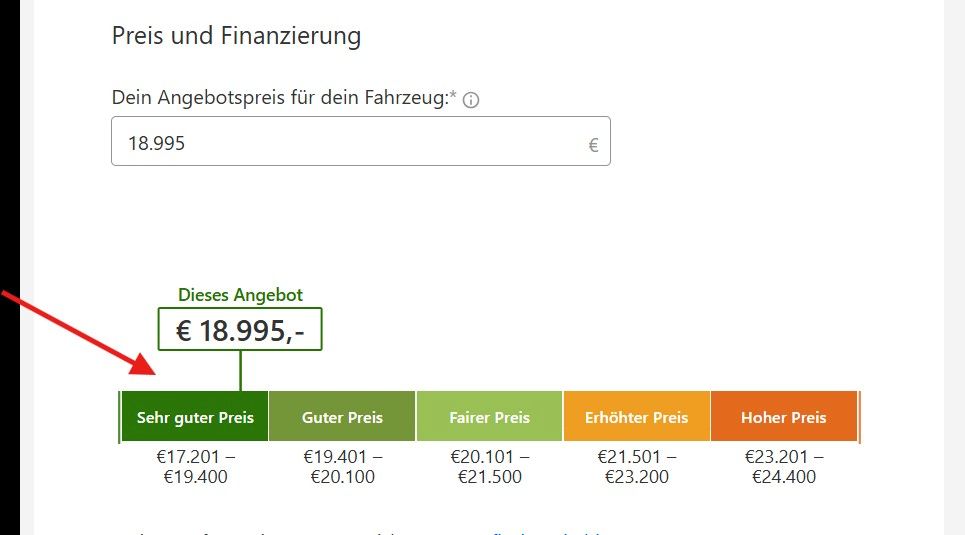Image resolution: width=965 pixels, height=535 pixels.
Task: Select the 'Guter Preis' segment
Action: point(342,417)
